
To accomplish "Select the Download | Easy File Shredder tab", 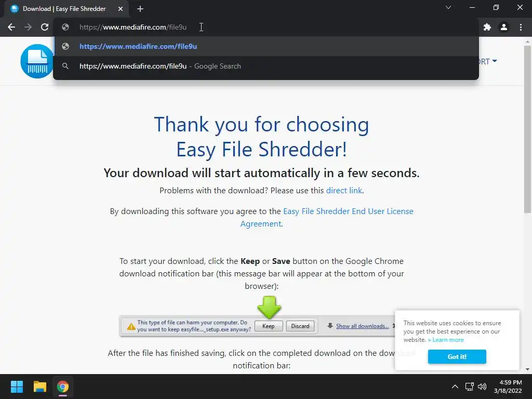I will [66, 9].
